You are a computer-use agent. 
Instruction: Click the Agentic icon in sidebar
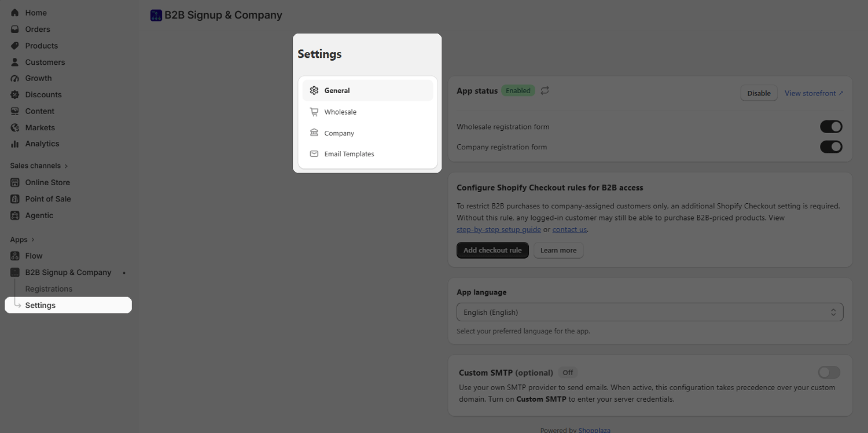click(15, 215)
